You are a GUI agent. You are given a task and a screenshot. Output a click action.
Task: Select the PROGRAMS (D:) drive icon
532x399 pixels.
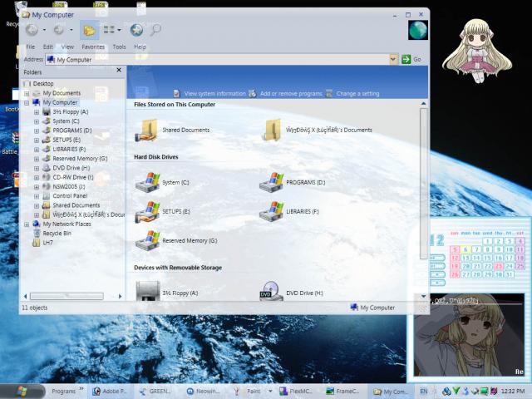[x=272, y=183]
